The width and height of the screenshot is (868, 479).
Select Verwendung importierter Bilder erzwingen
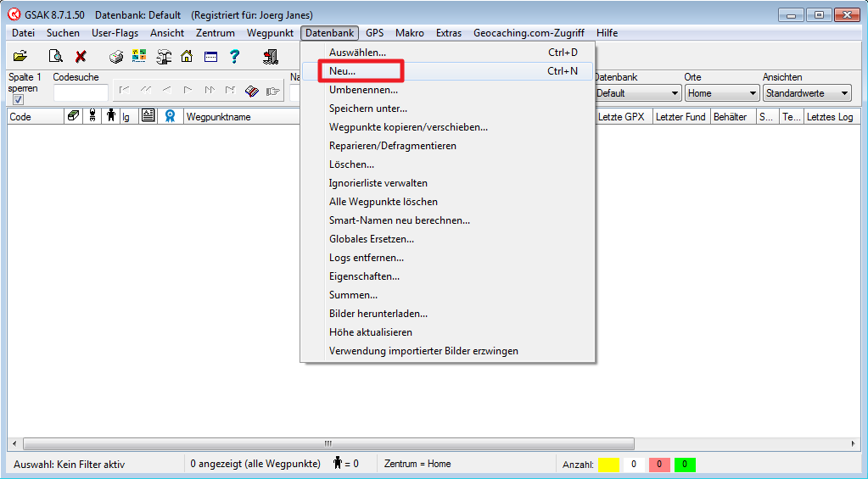[x=447, y=351]
